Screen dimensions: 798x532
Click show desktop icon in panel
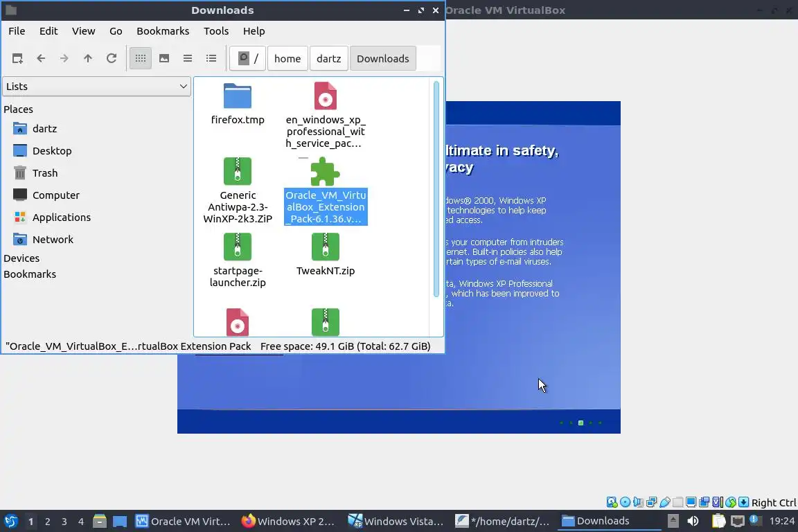[120, 522]
